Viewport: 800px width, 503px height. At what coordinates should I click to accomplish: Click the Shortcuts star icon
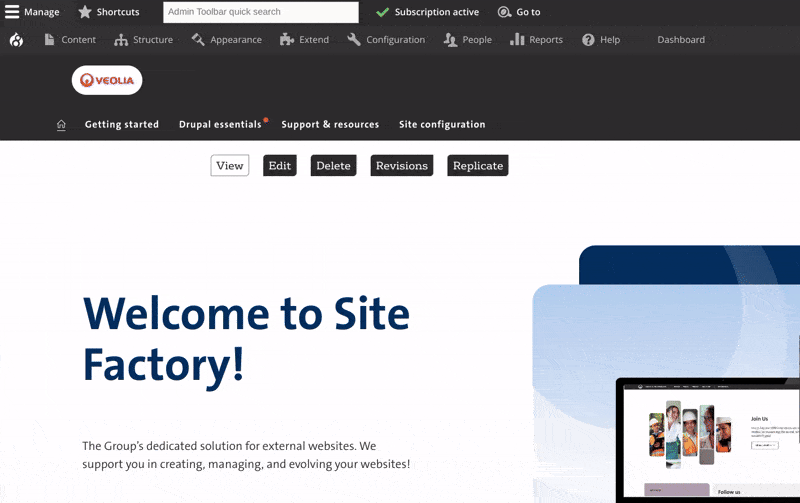(85, 12)
